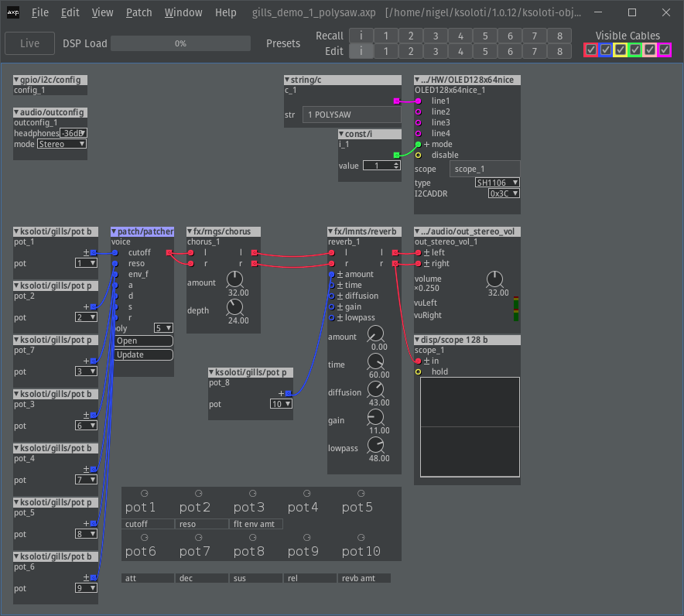Viewport: 684px width, 616px height.
Task: Click the blue outlet of pot_8
Action: pyautogui.click(x=289, y=393)
